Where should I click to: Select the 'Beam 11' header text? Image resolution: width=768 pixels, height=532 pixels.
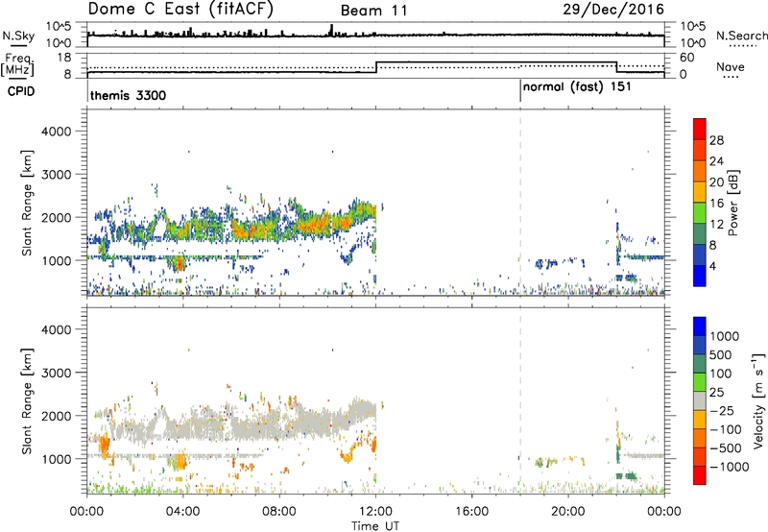374,11
